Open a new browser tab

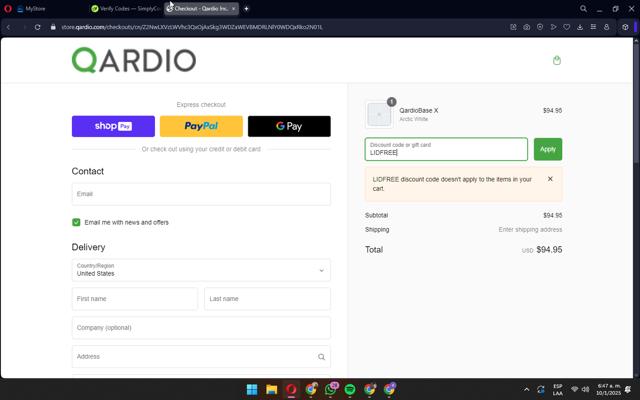[x=246, y=9]
